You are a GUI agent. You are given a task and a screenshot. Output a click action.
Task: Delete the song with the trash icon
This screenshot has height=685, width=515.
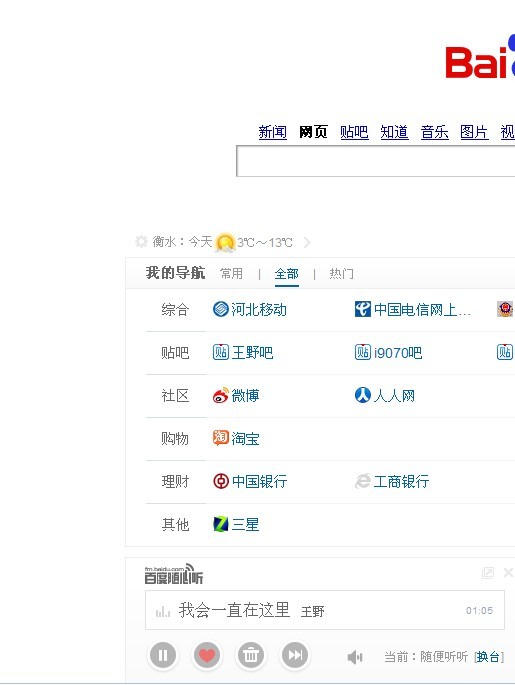[251, 655]
